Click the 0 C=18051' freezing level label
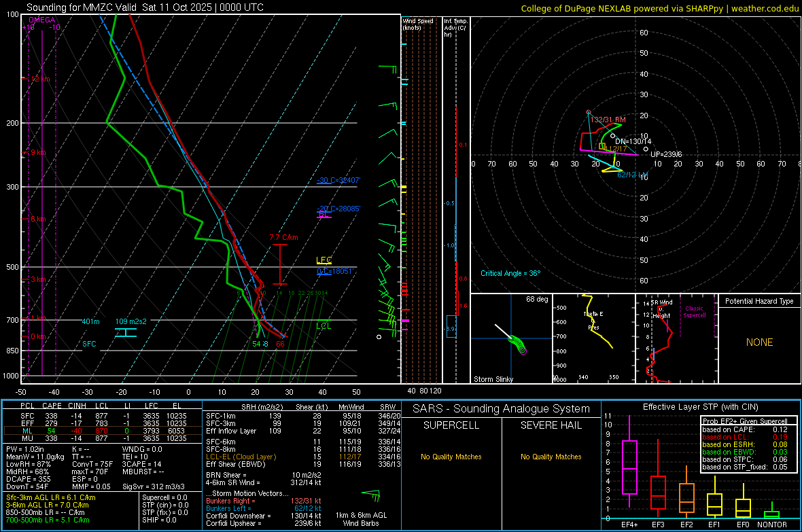 tap(335, 271)
